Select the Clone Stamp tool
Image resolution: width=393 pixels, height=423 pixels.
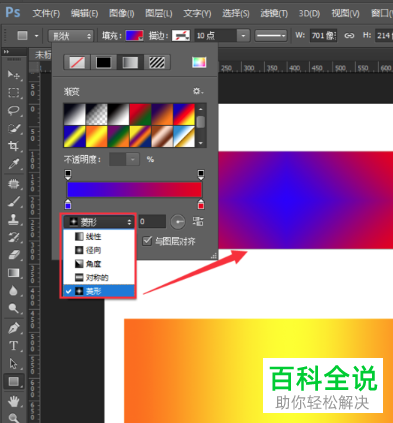(13, 219)
